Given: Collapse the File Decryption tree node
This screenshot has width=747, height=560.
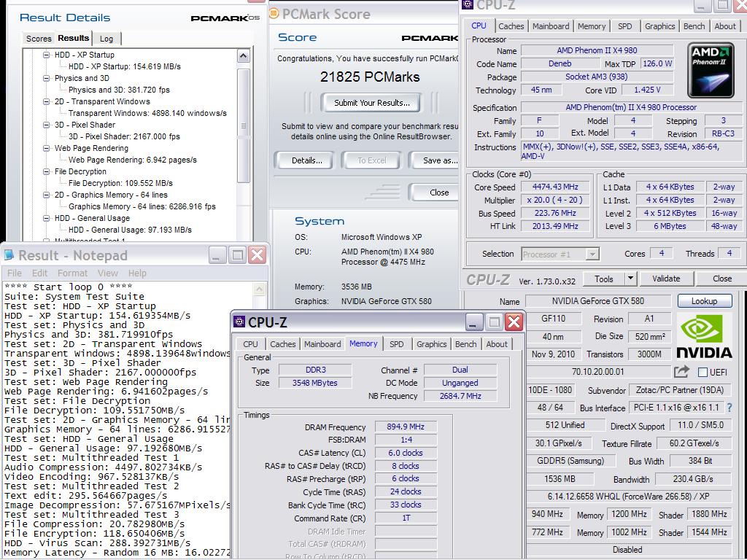Looking at the screenshot, I should pos(46,171).
